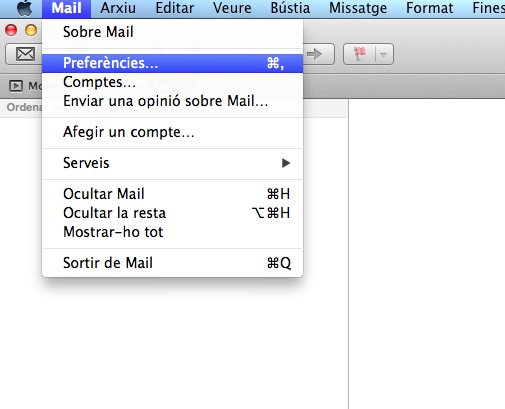
Task: Choose Afegir un compte…
Action: [x=172, y=132]
